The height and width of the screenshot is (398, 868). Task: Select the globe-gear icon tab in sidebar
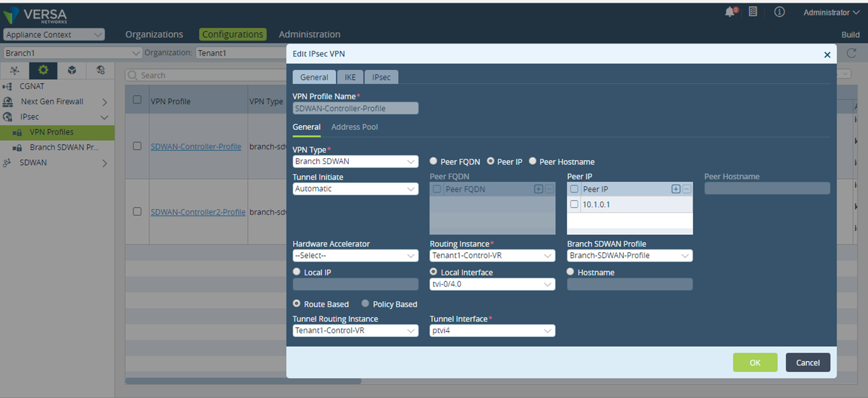point(100,70)
